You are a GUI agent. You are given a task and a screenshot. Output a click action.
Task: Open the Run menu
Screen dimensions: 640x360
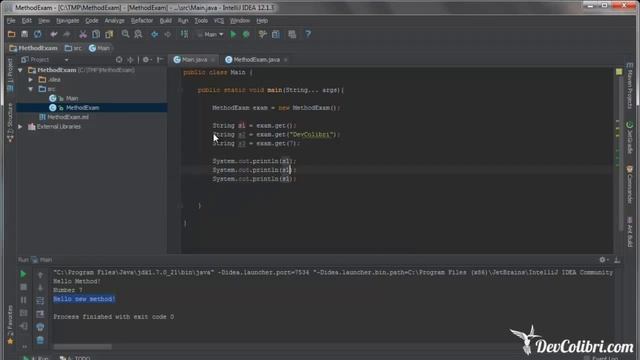pyautogui.click(x=183, y=20)
